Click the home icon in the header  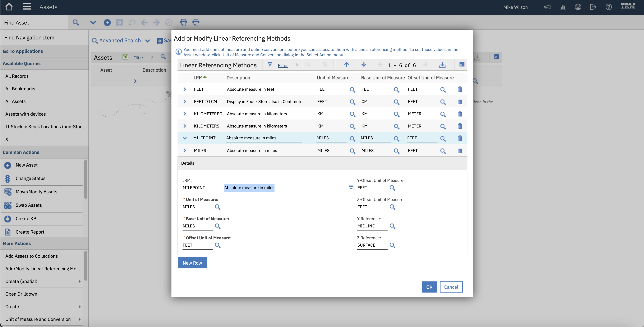pyautogui.click(x=9, y=7)
